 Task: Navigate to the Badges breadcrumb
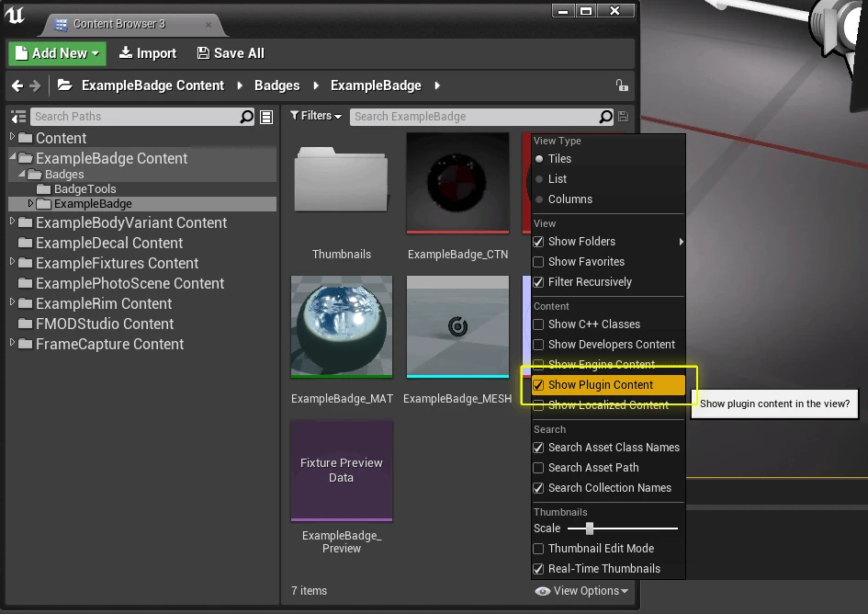pos(276,85)
